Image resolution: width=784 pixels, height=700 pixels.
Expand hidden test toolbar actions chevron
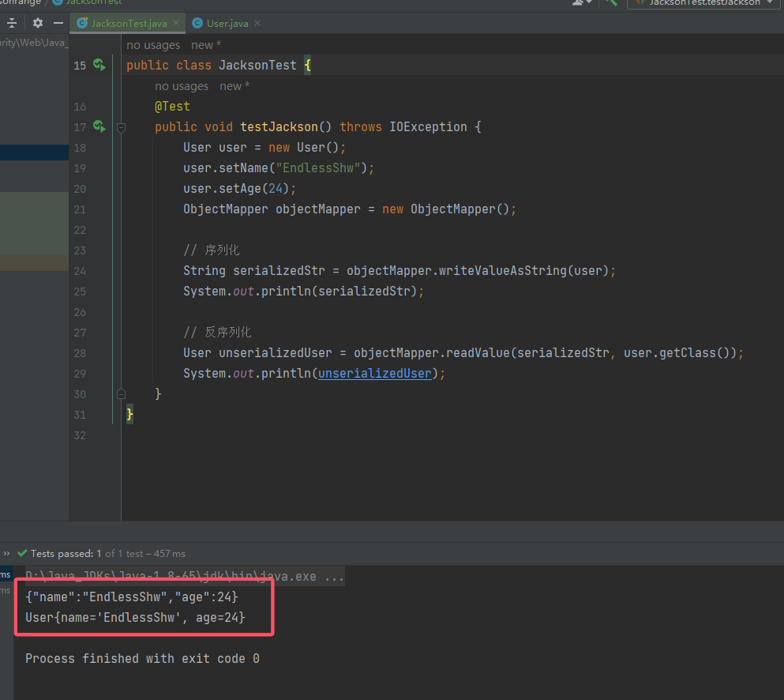coord(6,553)
